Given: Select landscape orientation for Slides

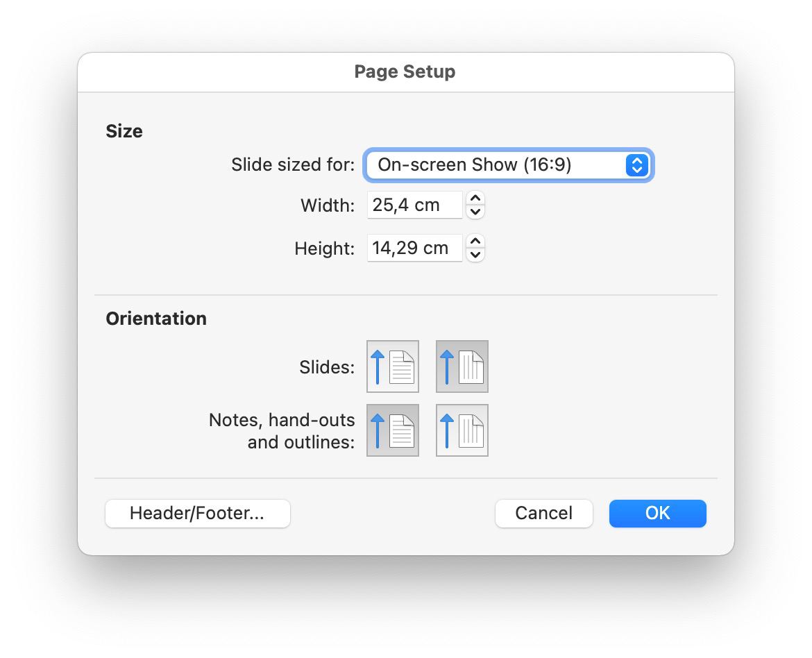Looking at the screenshot, I should (x=462, y=366).
